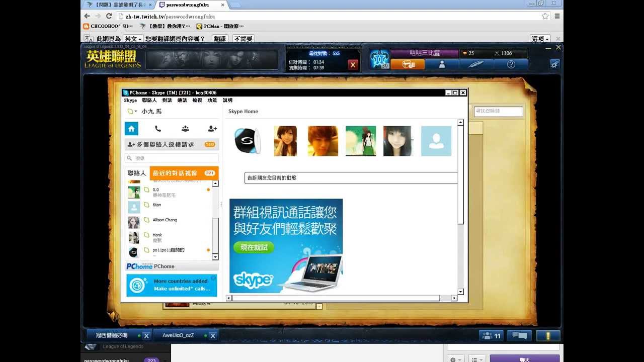This screenshot has height=362, width=644.
Task: Switch to the 聯絡人 contacts tab
Action: pyautogui.click(x=137, y=173)
